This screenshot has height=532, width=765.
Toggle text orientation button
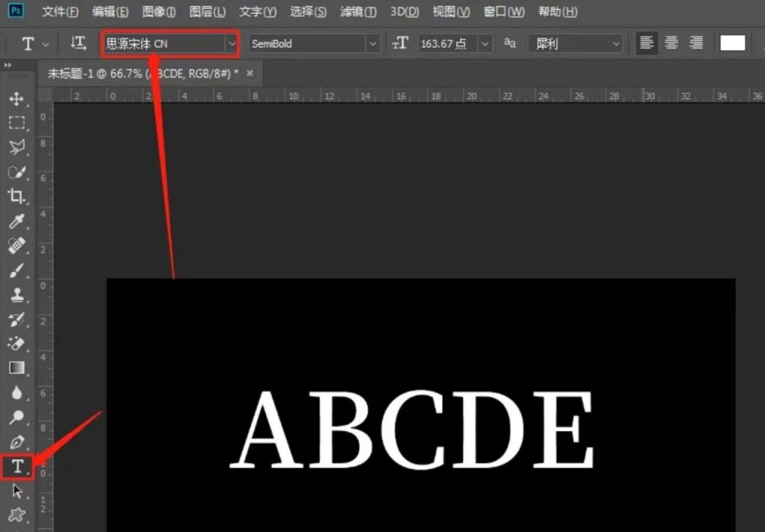click(x=78, y=43)
